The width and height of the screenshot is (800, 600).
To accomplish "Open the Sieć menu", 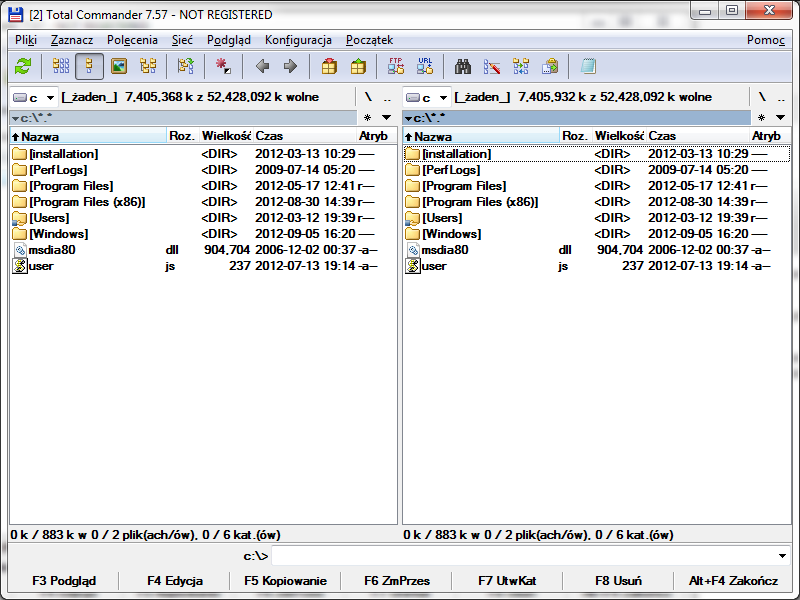I will pos(182,40).
